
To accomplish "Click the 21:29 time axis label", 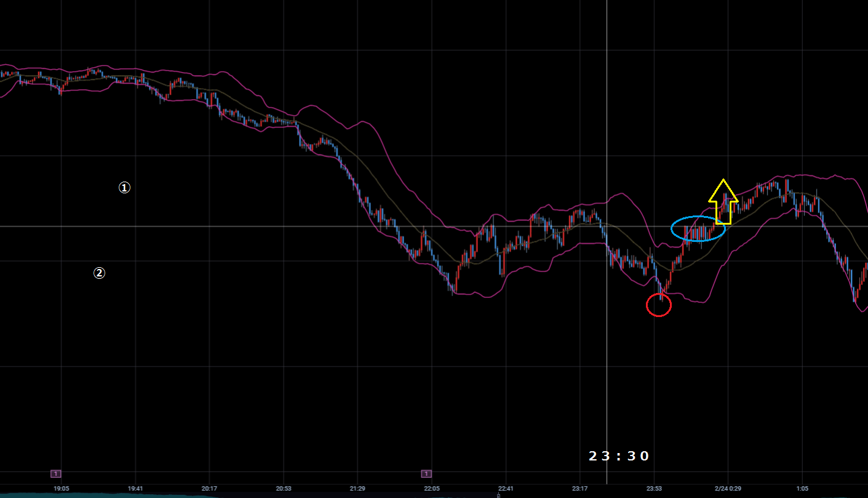I will 357,488.
